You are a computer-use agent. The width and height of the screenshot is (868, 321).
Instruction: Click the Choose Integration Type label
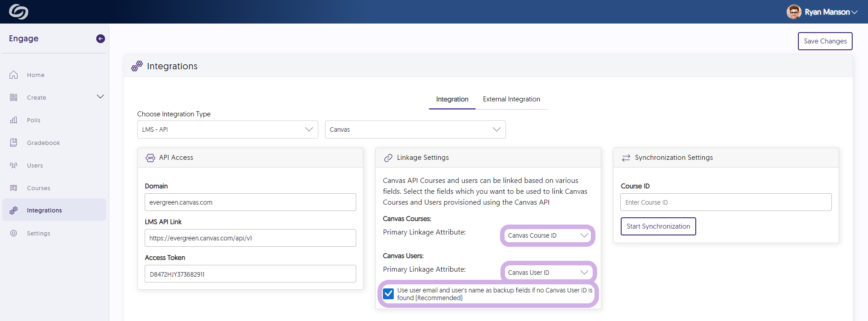[x=174, y=114]
